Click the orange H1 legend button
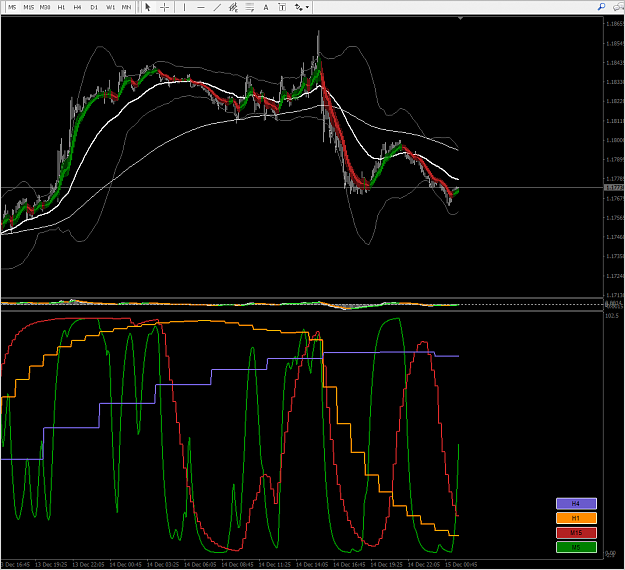 click(576, 518)
